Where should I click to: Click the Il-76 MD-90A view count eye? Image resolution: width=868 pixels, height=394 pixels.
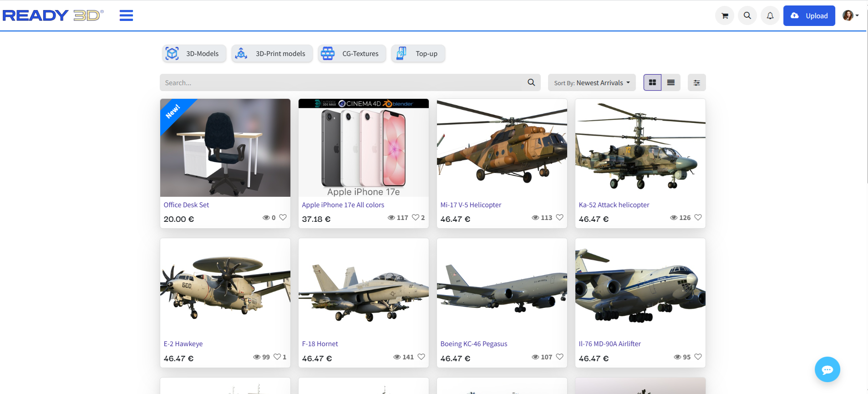pyautogui.click(x=677, y=357)
